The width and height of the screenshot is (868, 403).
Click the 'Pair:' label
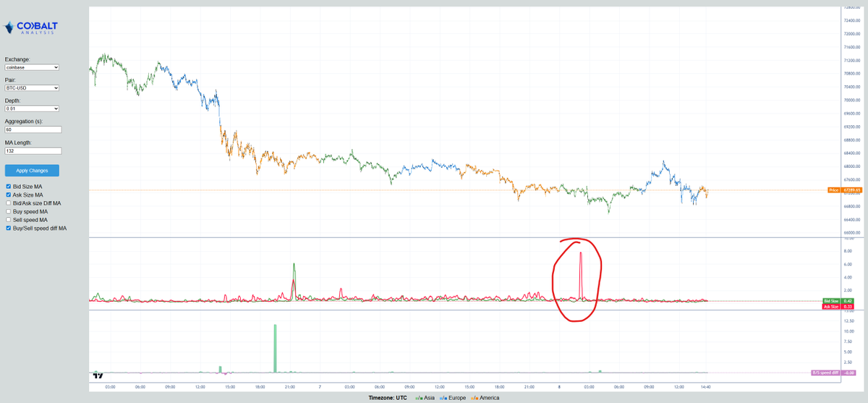point(10,80)
